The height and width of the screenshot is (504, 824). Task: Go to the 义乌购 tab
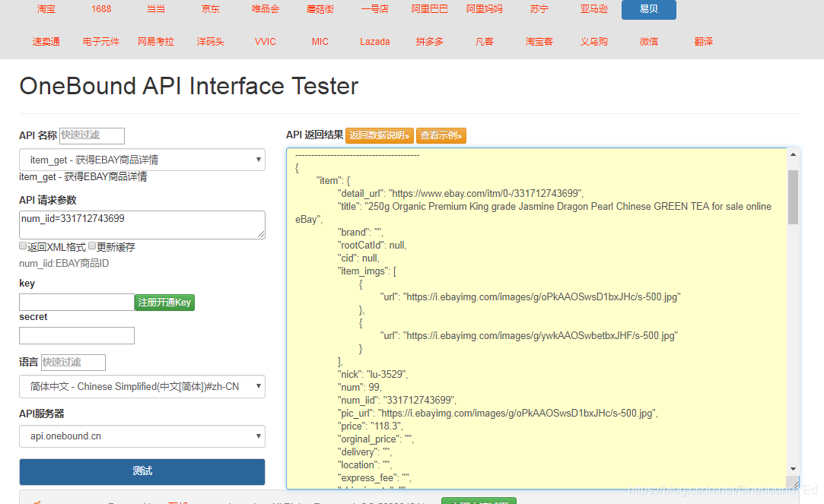point(593,42)
